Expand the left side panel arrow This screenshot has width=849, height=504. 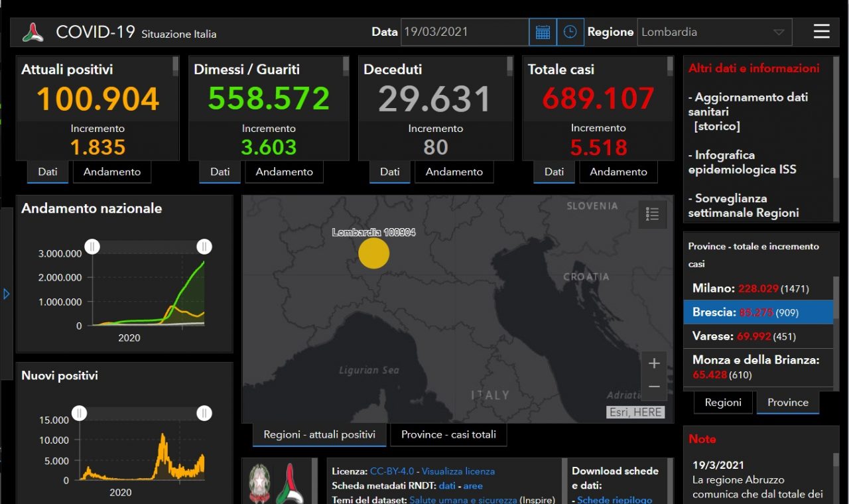pyautogui.click(x=7, y=293)
